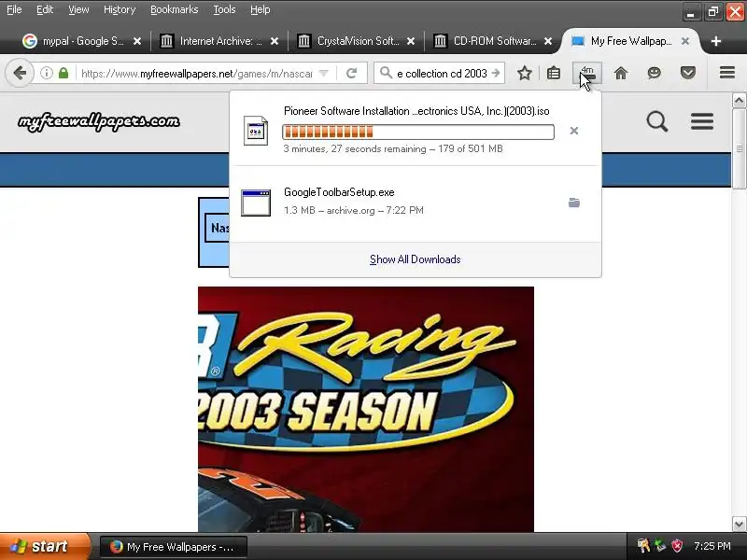Open the website search magnifier icon
Viewport: 747px width, 560px height.
click(x=657, y=121)
